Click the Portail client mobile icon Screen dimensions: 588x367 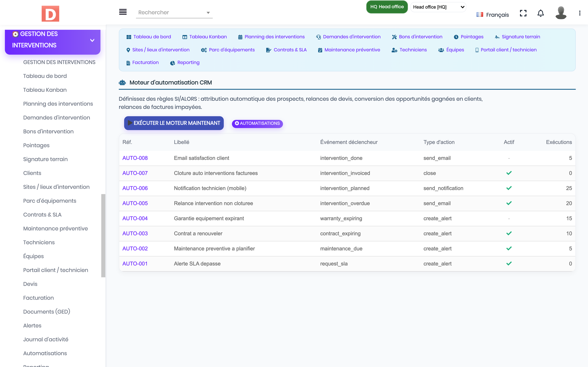[x=477, y=50]
